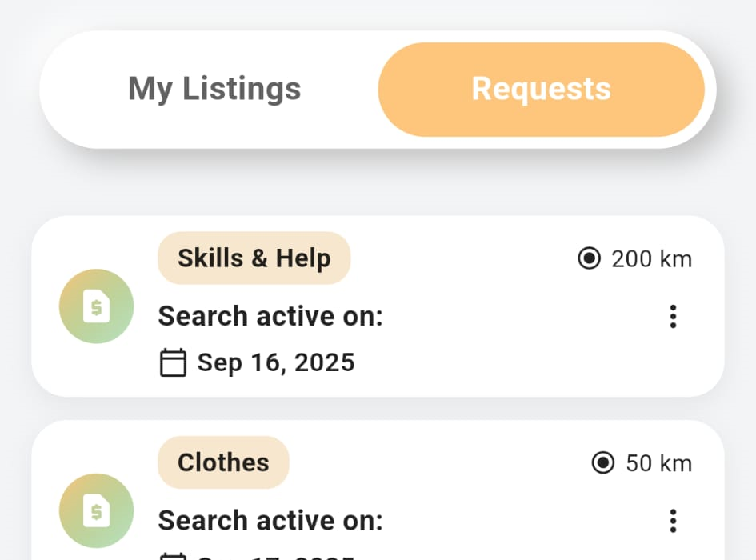Select the Requests tab
Screen dimensions: 756x560
(541, 89)
